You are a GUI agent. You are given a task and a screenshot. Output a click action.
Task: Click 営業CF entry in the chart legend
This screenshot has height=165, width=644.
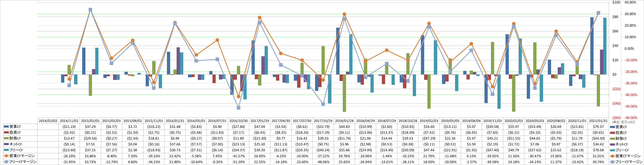click(618, 127)
